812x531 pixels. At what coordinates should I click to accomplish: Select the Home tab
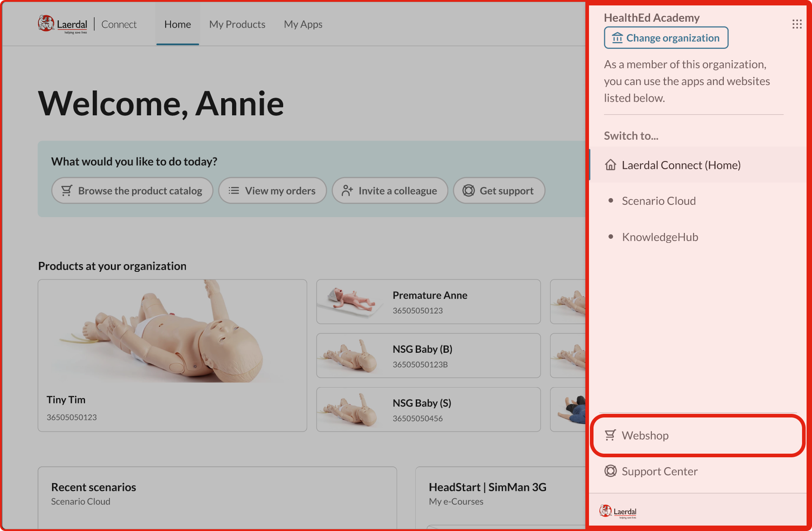coord(177,24)
